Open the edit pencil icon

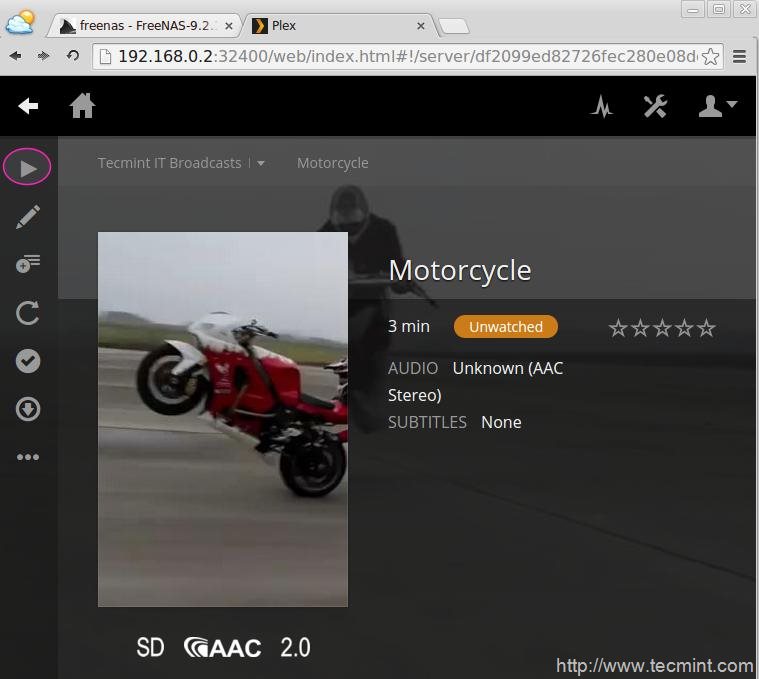[28, 217]
